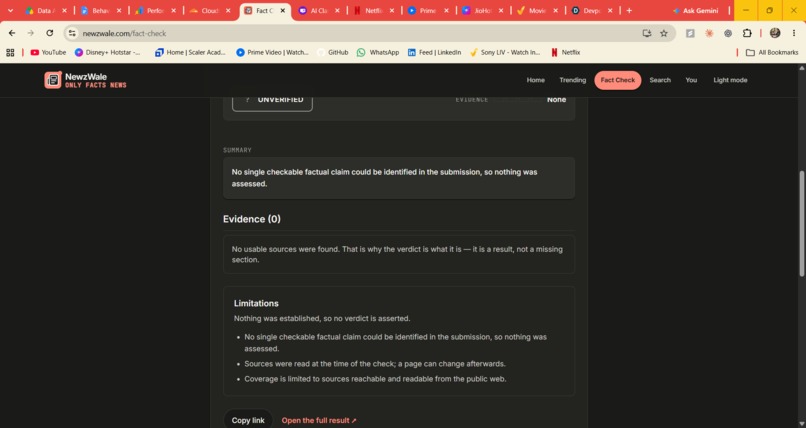The image size is (806, 428).
Task: Open the tab search chevron
Action: coord(10,10)
